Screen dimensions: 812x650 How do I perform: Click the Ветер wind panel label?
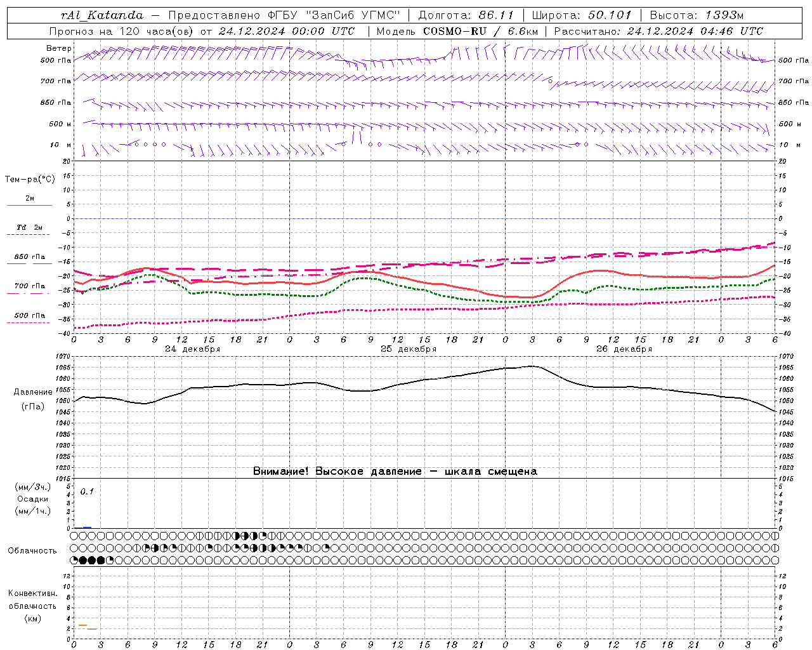pyautogui.click(x=58, y=48)
